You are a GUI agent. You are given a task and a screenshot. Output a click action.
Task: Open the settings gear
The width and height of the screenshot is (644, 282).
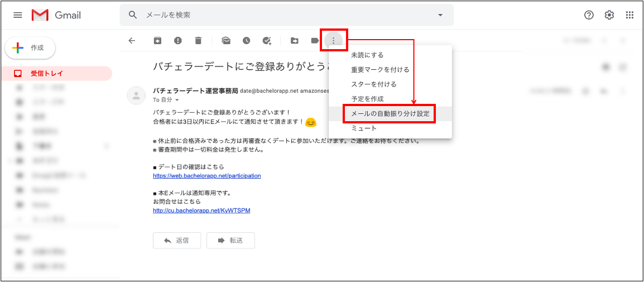[x=609, y=15]
